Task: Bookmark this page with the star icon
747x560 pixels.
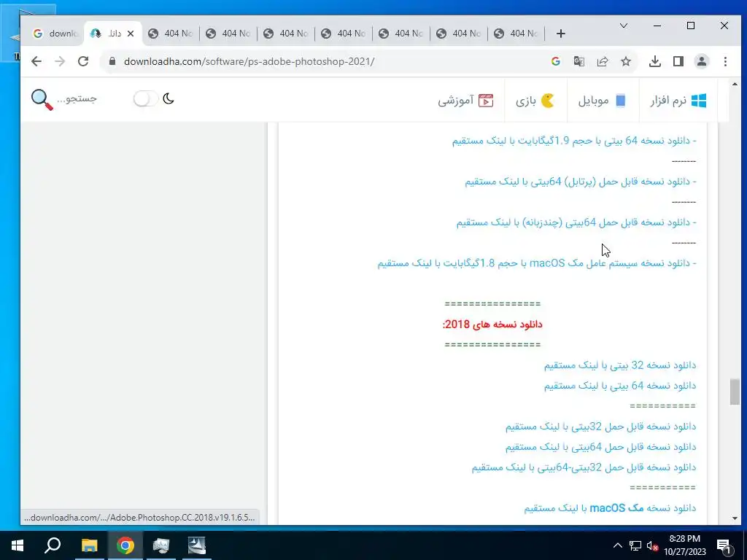Action: point(626,61)
